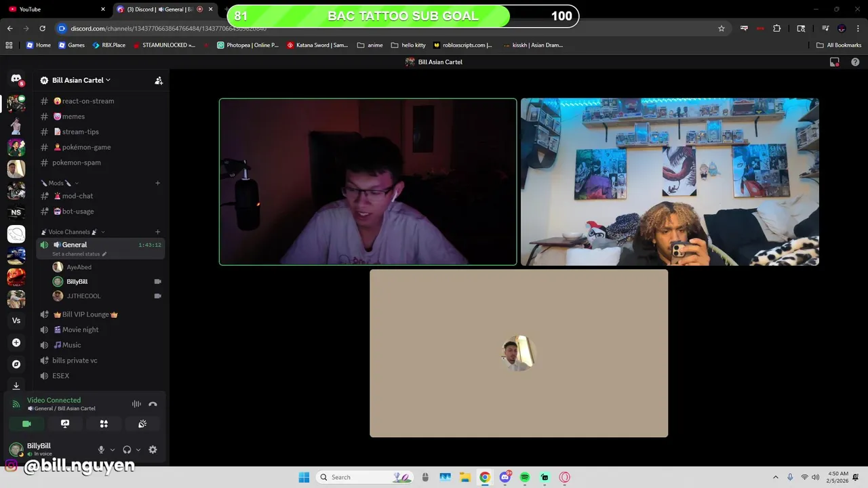Toggle screen sharing in voice panel

[x=65, y=424]
